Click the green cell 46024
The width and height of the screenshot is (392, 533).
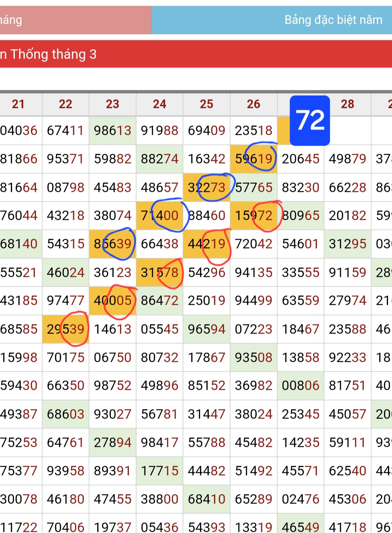coord(66,272)
